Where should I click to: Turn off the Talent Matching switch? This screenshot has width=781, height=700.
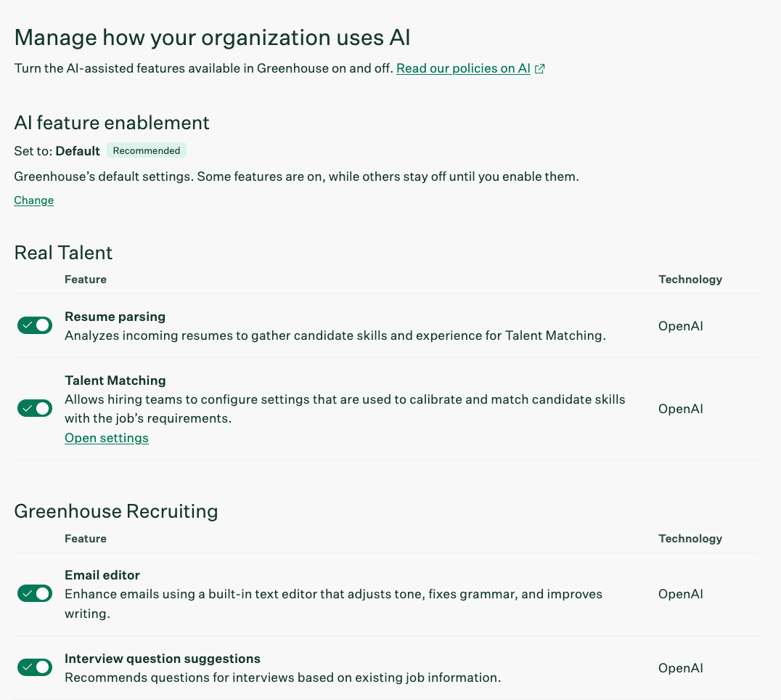(35, 408)
